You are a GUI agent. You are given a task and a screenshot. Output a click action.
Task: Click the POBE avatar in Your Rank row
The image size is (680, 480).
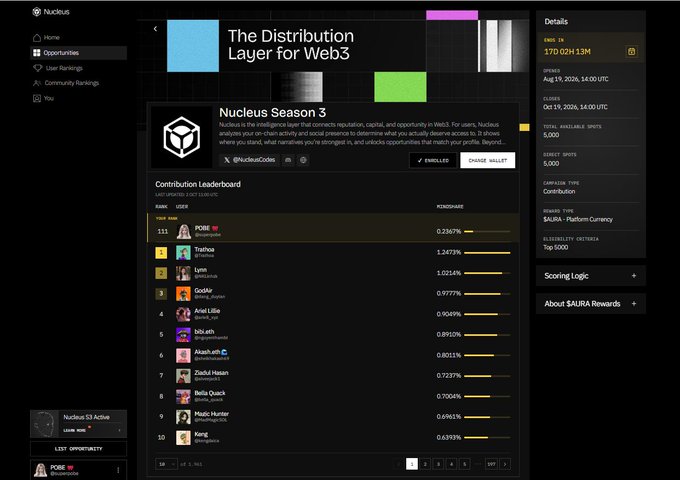[x=184, y=232]
